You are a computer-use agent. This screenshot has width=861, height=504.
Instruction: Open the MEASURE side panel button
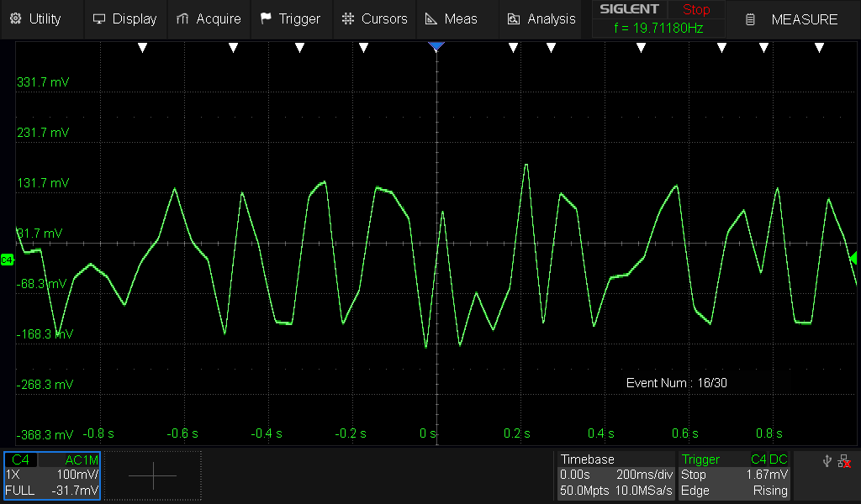794,20
